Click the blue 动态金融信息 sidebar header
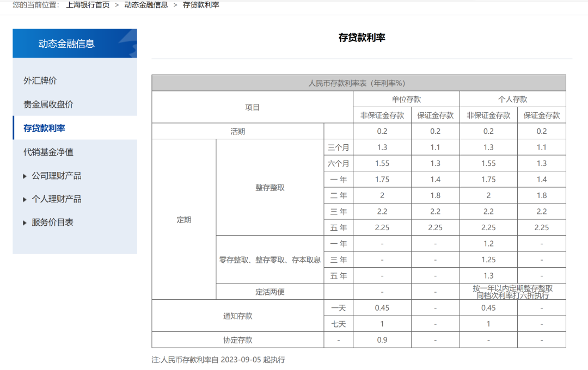This screenshot has height=370, width=588. [66, 44]
